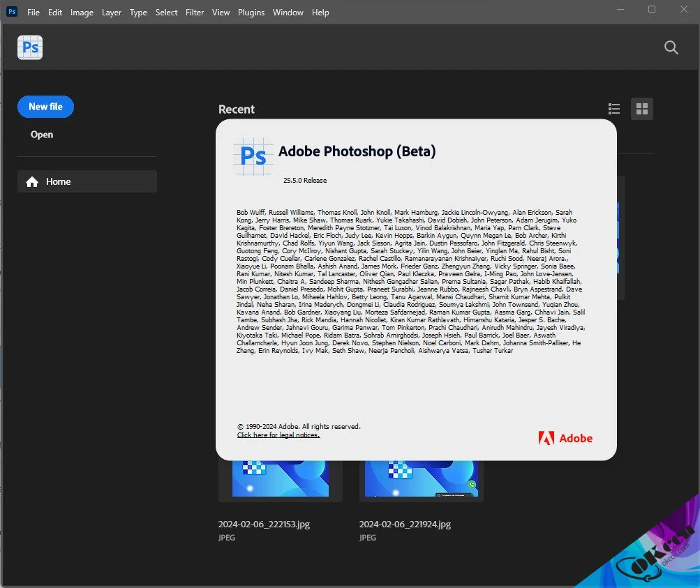Maximize the Photoshop window
Image resolution: width=700 pixels, height=588 pixels.
pos(652,9)
